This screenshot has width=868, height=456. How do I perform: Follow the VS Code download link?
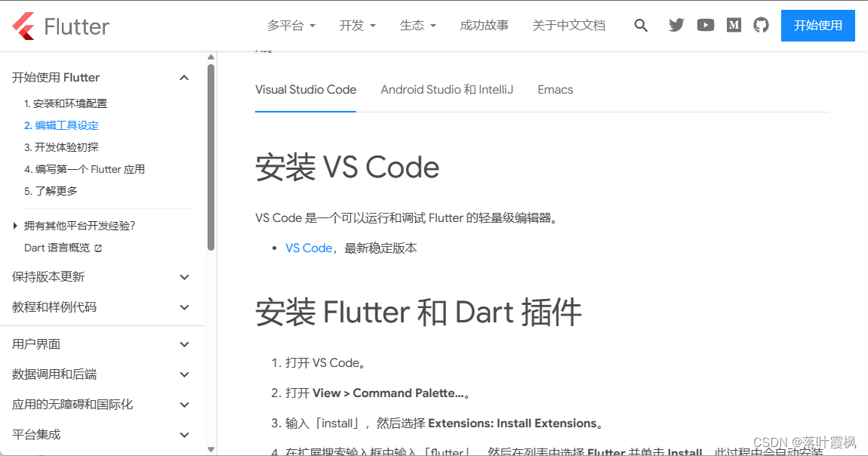pyautogui.click(x=309, y=248)
